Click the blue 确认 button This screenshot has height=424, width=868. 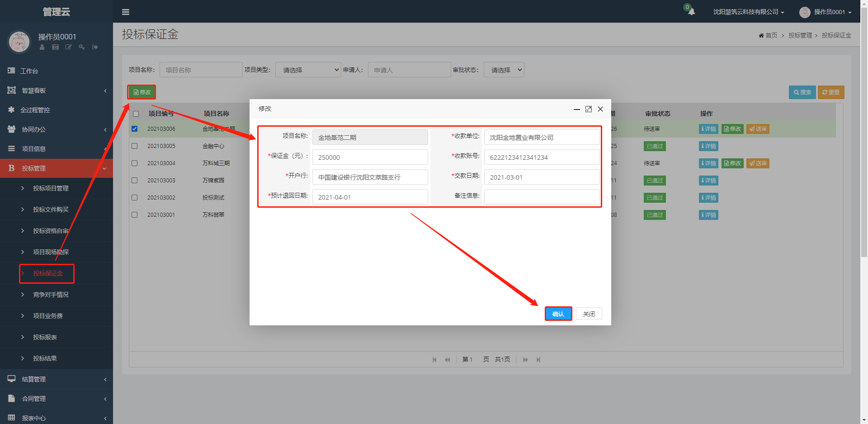[558, 314]
